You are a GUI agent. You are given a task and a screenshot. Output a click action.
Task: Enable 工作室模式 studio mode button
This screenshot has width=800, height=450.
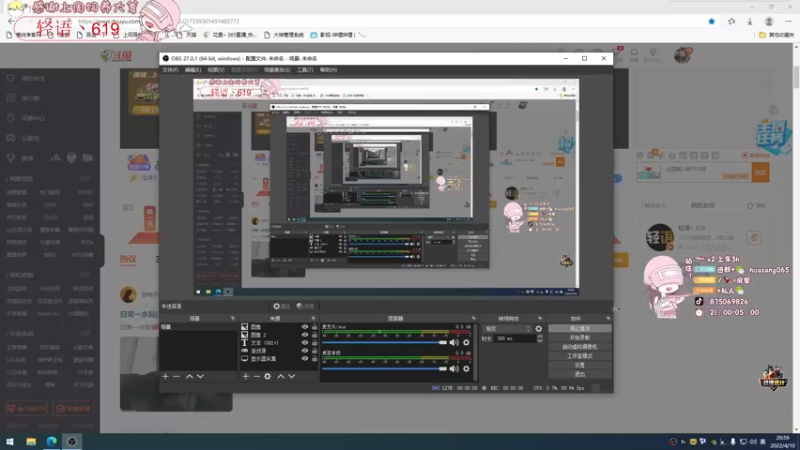580,356
